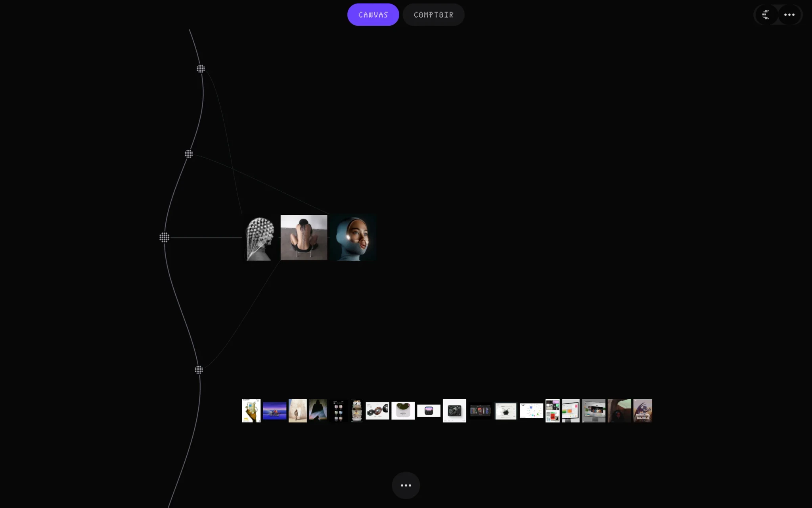Viewport: 812px width, 508px height.
Task: Open the purple magazine poster thumbnail
Action: coord(642,411)
